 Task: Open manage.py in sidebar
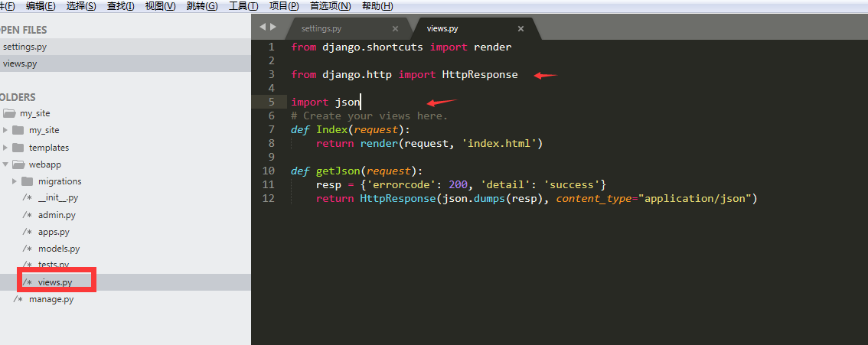pos(51,300)
